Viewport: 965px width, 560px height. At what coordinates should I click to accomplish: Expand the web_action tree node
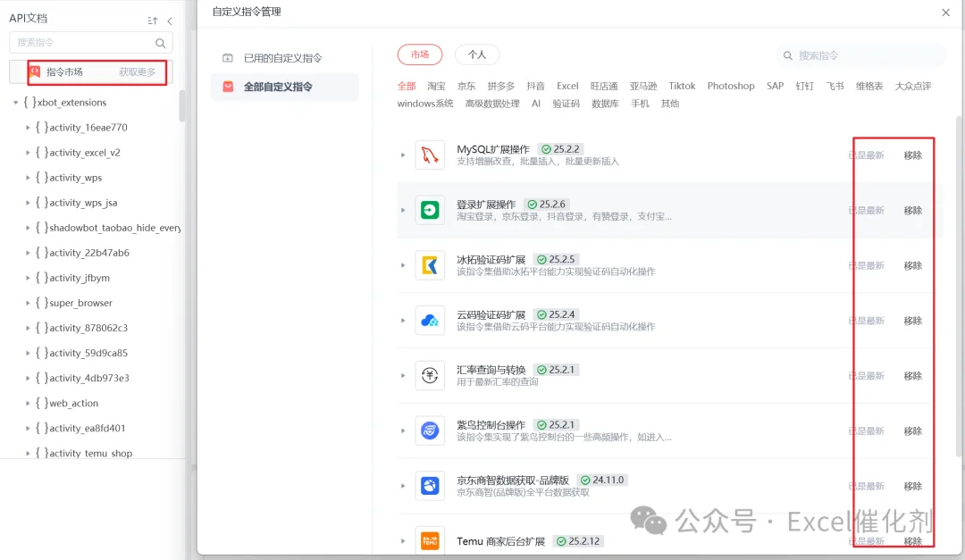pos(28,403)
